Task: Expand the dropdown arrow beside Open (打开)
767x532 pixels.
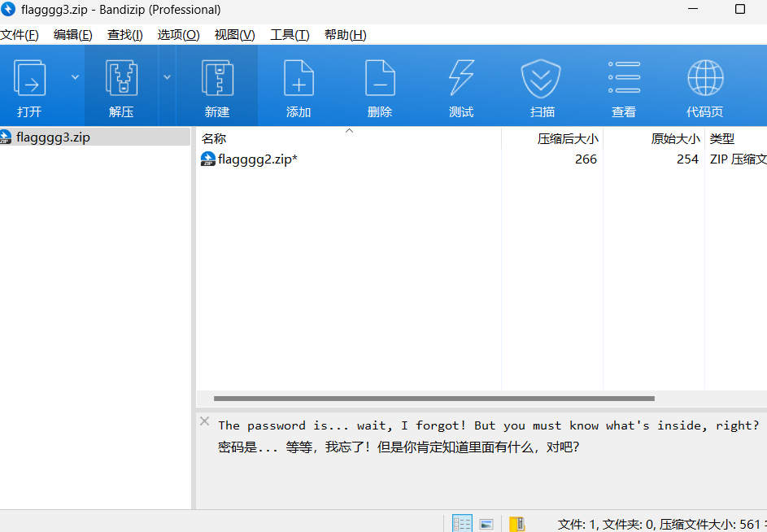Action: coord(75,77)
